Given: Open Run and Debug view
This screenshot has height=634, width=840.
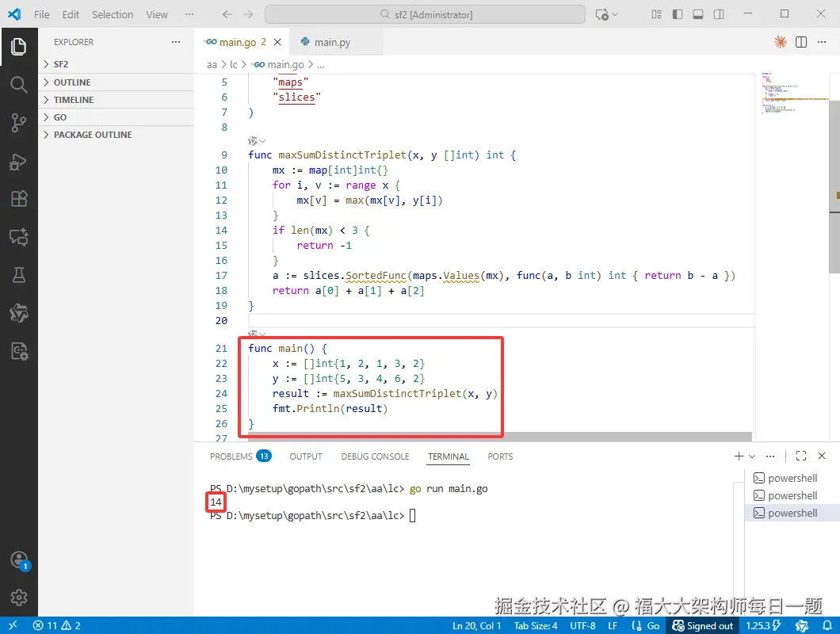Looking at the screenshot, I should tap(19, 162).
